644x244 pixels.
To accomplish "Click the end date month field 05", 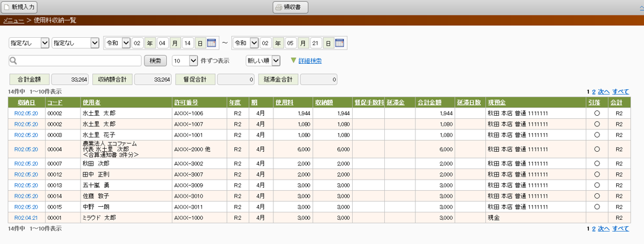I will [x=291, y=43].
